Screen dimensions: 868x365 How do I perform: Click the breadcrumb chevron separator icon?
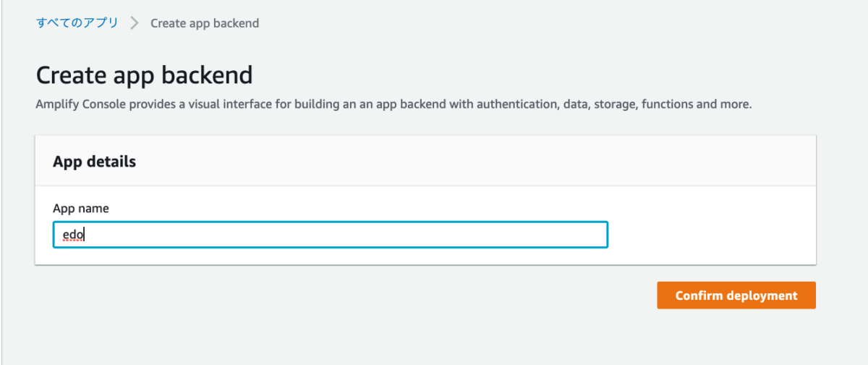(134, 22)
